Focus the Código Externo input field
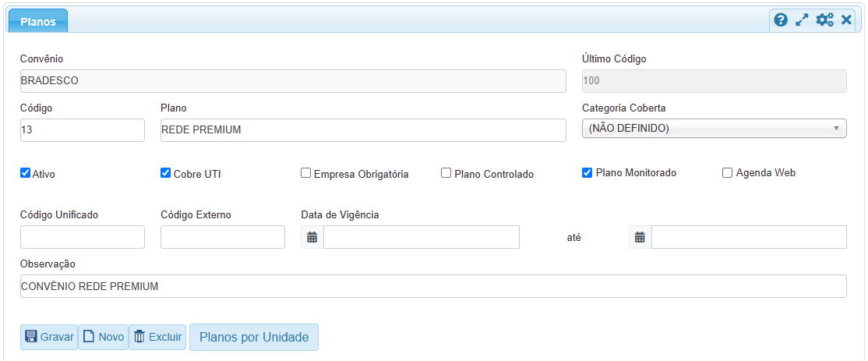Image resolution: width=868 pixels, height=361 pixels. 223,237
